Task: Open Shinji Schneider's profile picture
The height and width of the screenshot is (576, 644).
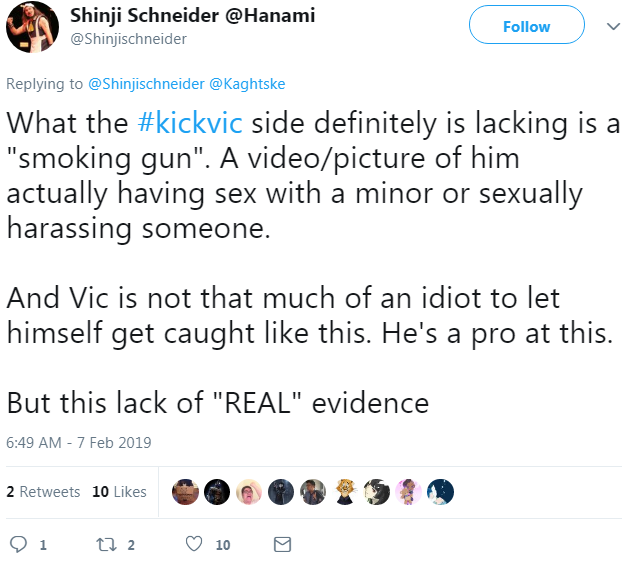Action: 32,27
